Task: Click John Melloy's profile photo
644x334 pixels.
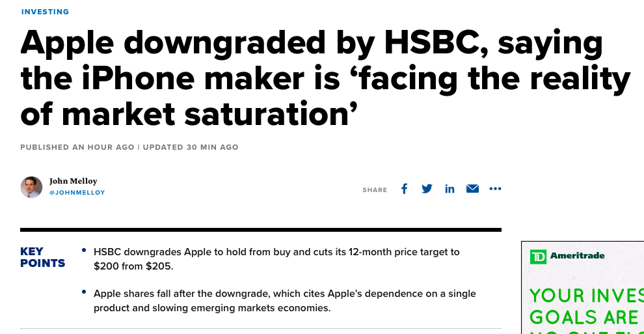Action: 32,188
